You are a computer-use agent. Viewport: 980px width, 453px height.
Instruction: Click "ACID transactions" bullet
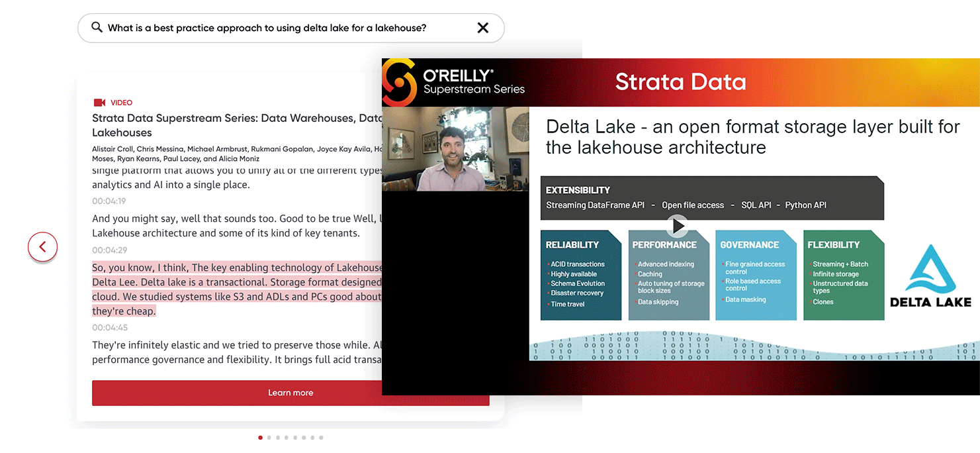click(578, 264)
